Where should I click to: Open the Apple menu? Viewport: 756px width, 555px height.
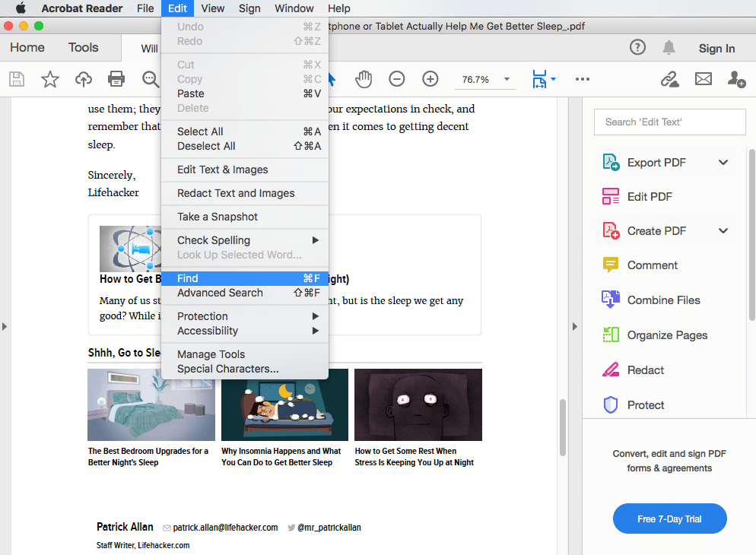tap(21, 8)
